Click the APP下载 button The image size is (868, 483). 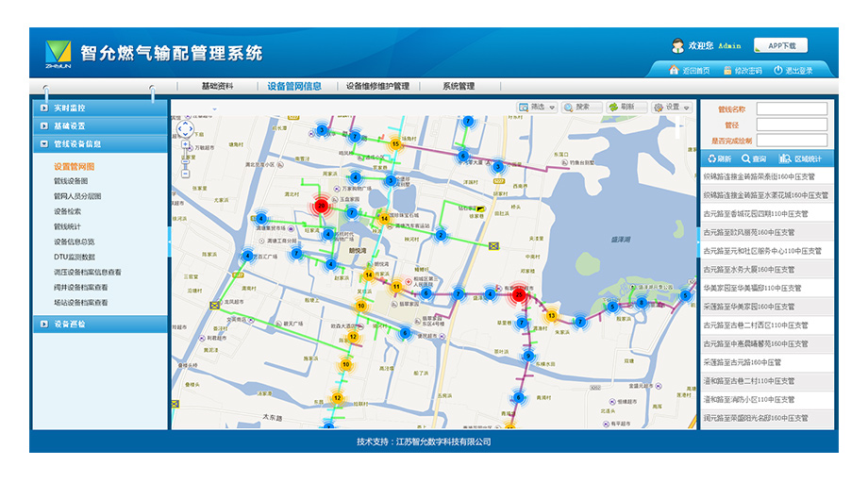point(782,45)
